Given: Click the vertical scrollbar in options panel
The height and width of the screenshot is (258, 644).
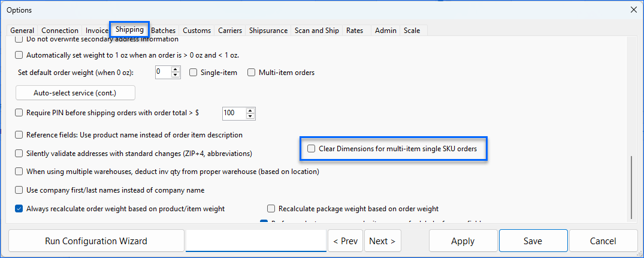Looking at the screenshot, I should click(629, 186).
